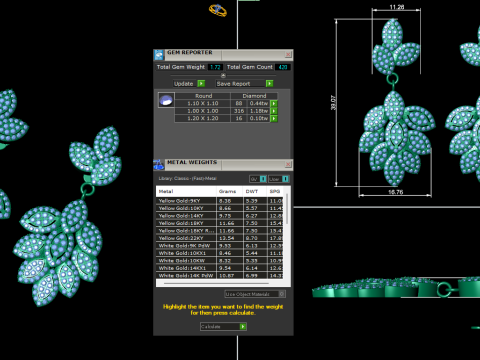The height and width of the screenshot is (360, 480).
Task: Click green arrow for 1.20 X 1.20 row
Action: pyautogui.click(x=274, y=118)
